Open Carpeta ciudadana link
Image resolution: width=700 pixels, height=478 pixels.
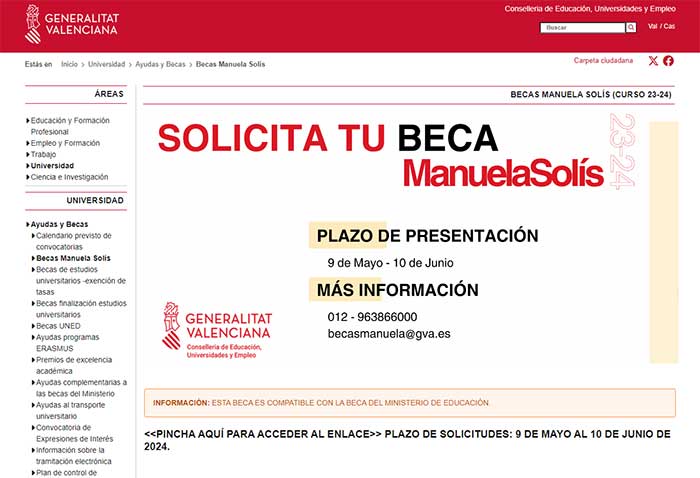coord(603,60)
